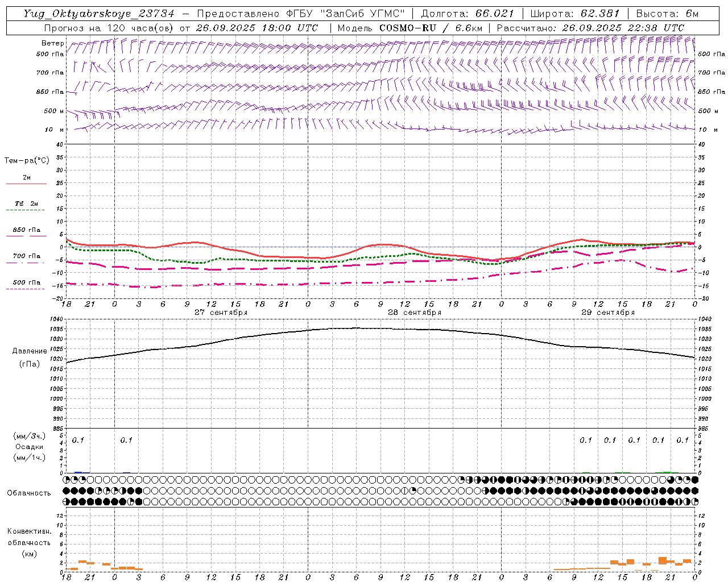Screen dimensions: 728x582
Task: Click the Тем-ра(°C) temperature panel label
Action: pos(27,161)
